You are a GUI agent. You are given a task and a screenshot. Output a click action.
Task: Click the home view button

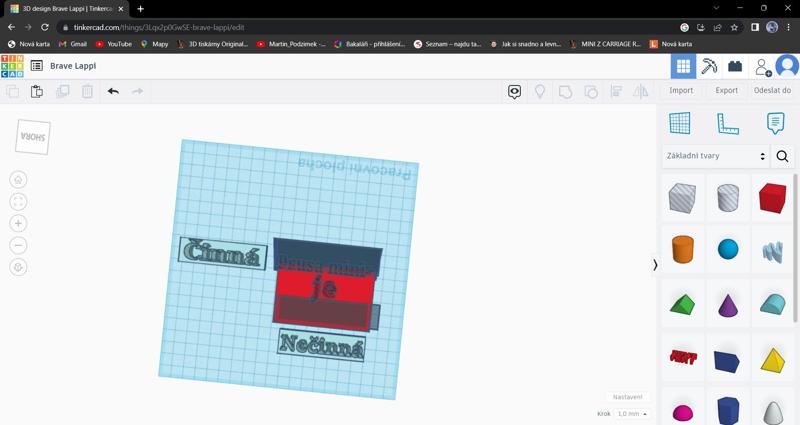tap(18, 180)
